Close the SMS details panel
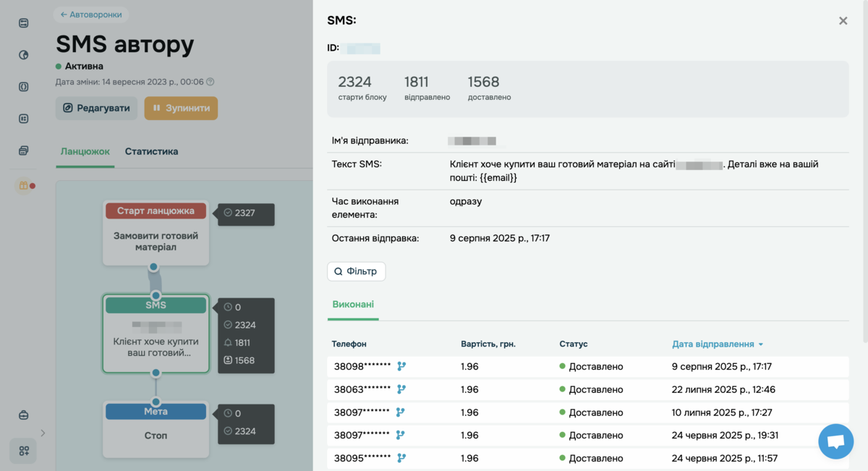The width and height of the screenshot is (868, 471). pos(843,21)
